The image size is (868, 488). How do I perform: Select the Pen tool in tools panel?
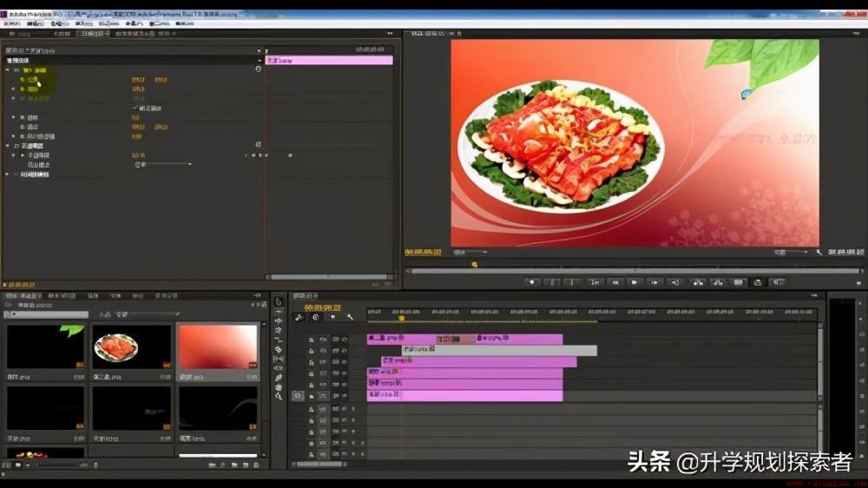(x=279, y=378)
